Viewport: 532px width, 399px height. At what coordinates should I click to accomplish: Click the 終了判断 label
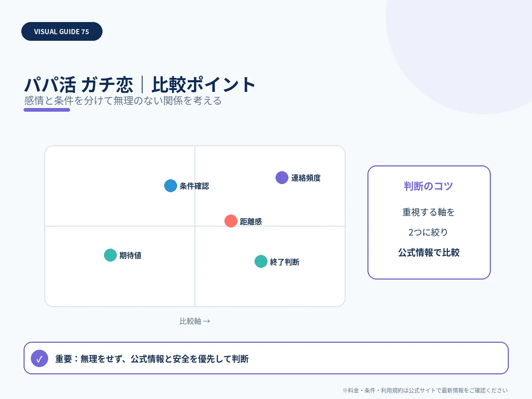(x=284, y=262)
